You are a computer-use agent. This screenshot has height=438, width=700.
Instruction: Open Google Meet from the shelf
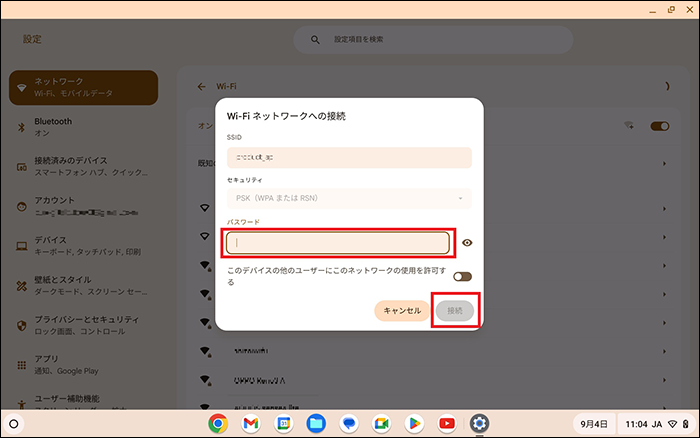click(x=381, y=423)
